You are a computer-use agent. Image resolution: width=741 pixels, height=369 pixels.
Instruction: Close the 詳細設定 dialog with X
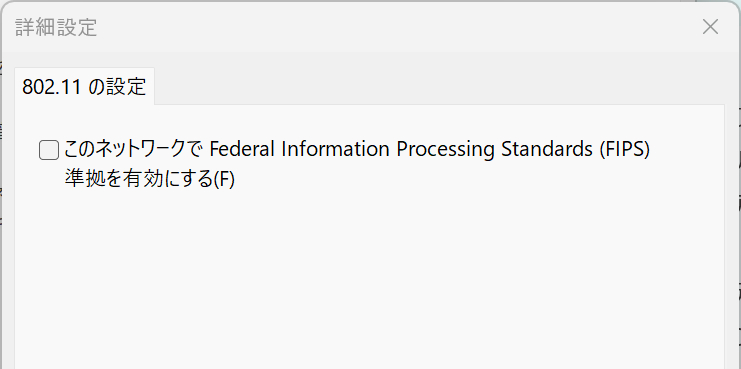click(710, 27)
